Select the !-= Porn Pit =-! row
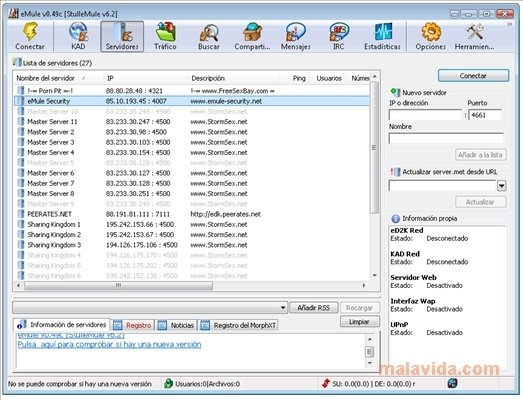Image resolution: width=523 pixels, height=400 pixels. coord(192,91)
